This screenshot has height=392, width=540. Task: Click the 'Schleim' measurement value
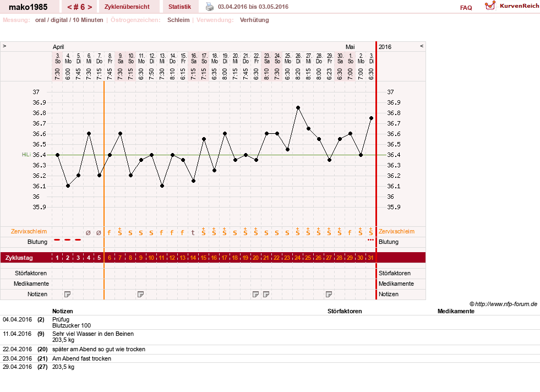pos(178,20)
